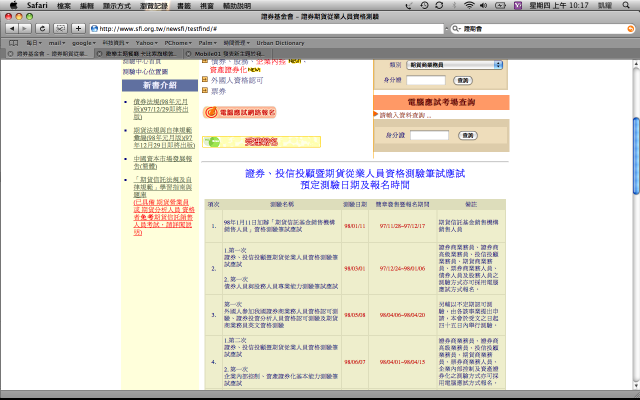The image size is (640, 400).
Task: Open the Apple menu
Action: point(13,5)
